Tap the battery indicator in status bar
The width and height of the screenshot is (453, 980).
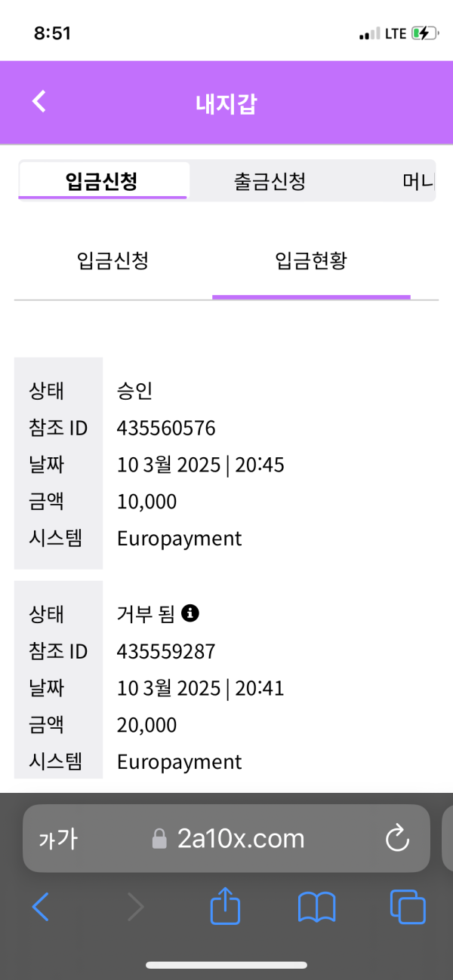tap(424, 33)
